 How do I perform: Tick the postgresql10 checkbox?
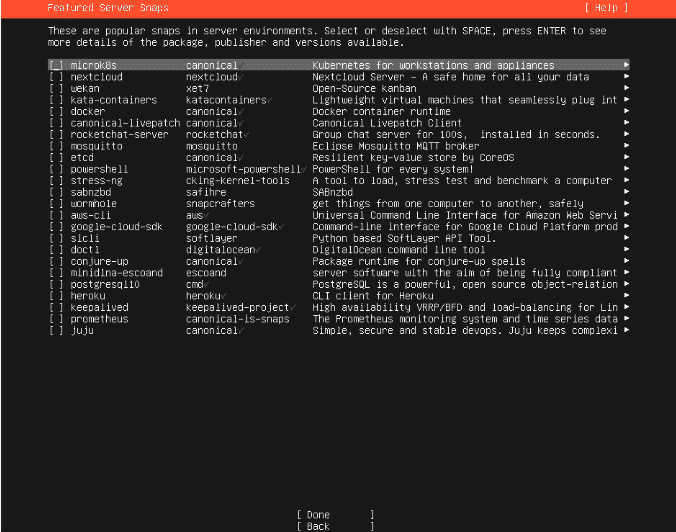[56, 284]
